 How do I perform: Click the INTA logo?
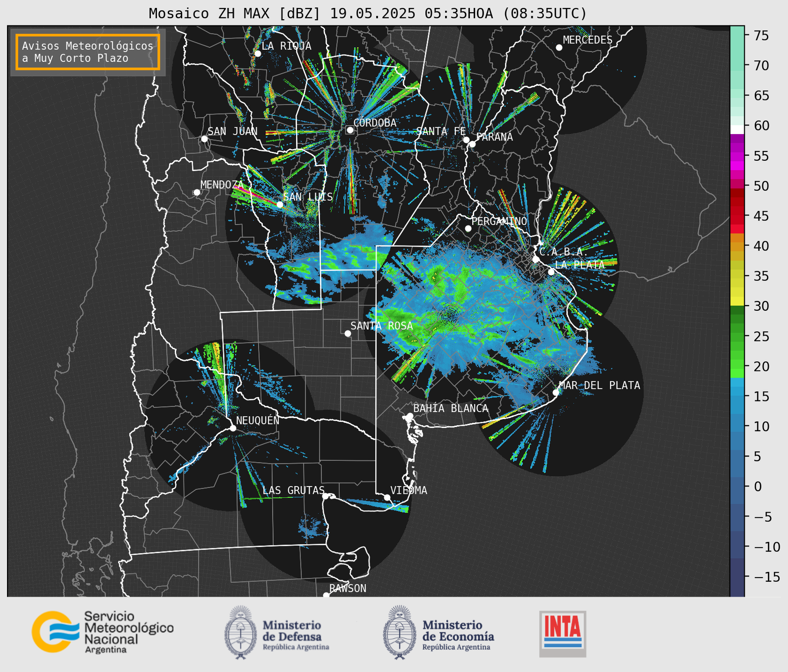pos(562,634)
